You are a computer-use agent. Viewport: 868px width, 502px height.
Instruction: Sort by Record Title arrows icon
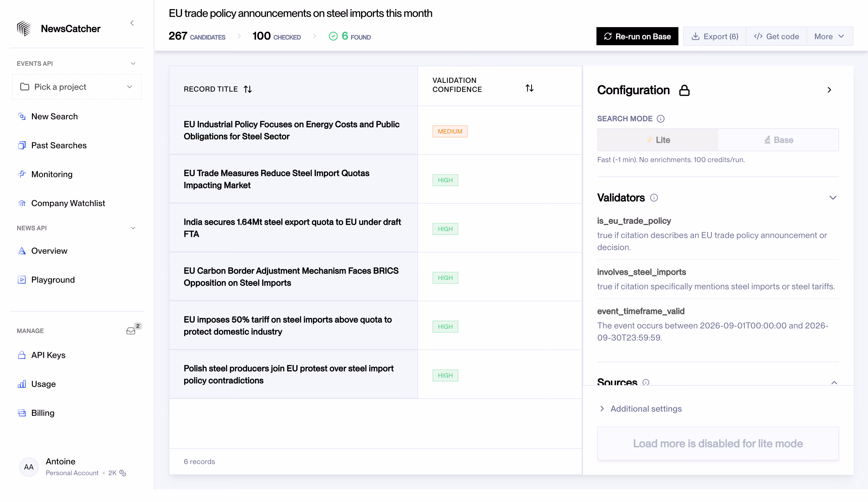[248, 89]
